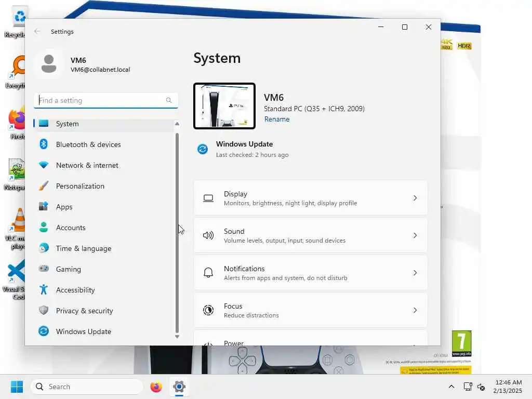
Task: Expand the Sound settings chevron
Action: point(415,235)
